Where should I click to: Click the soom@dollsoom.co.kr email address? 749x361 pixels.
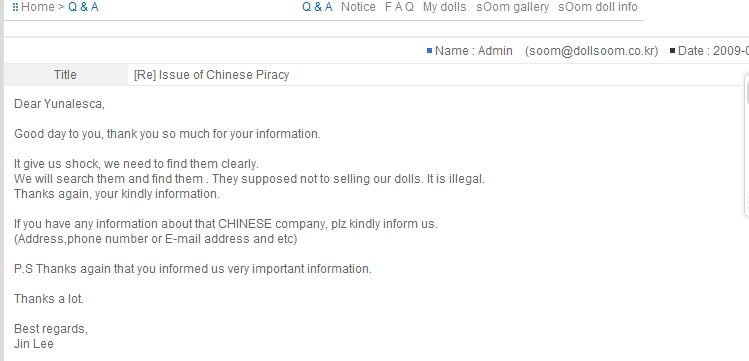tap(591, 51)
